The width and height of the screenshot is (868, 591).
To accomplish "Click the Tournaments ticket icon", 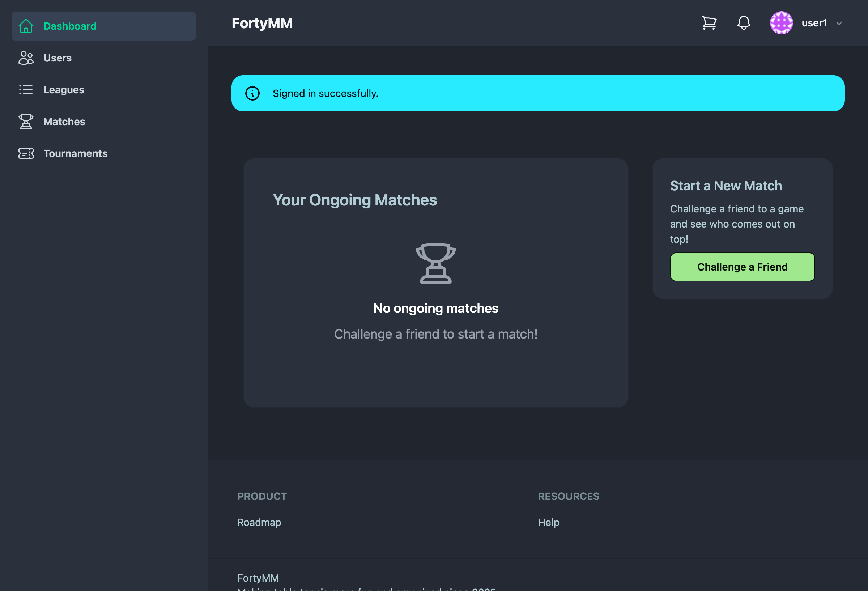I will tap(25, 153).
